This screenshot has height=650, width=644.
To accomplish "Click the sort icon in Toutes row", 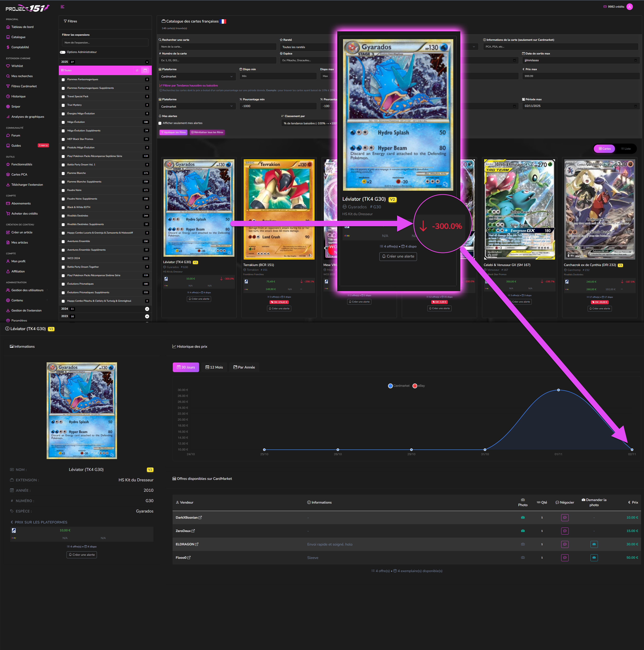I will 137,70.
